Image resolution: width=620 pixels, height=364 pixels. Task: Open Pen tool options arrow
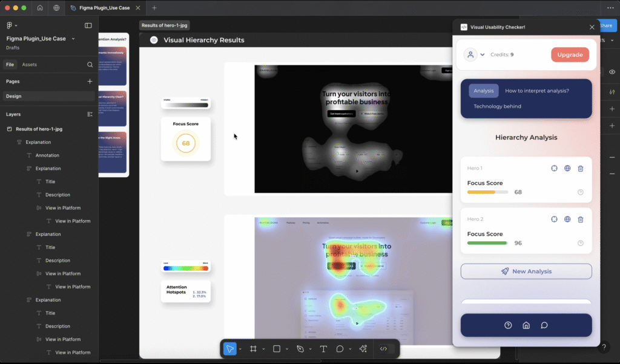(x=311, y=349)
